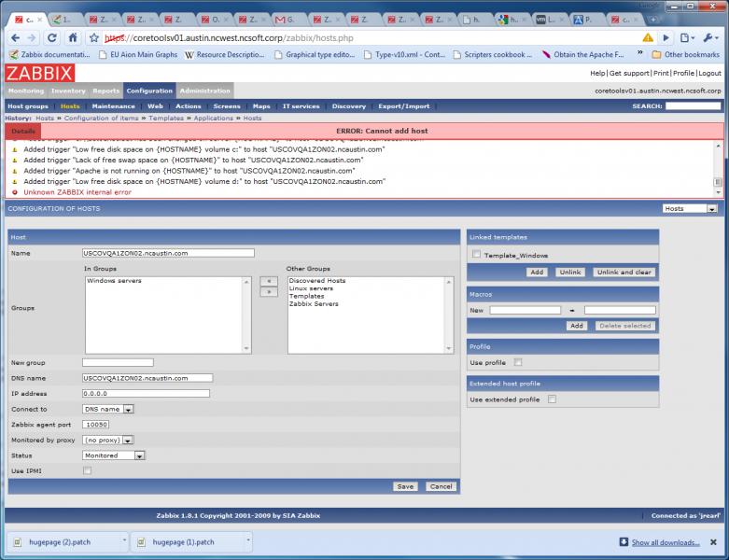Viewport: 729px width, 560px height.
Task: Switch to the Gmail browser tab
Action: 287,19
